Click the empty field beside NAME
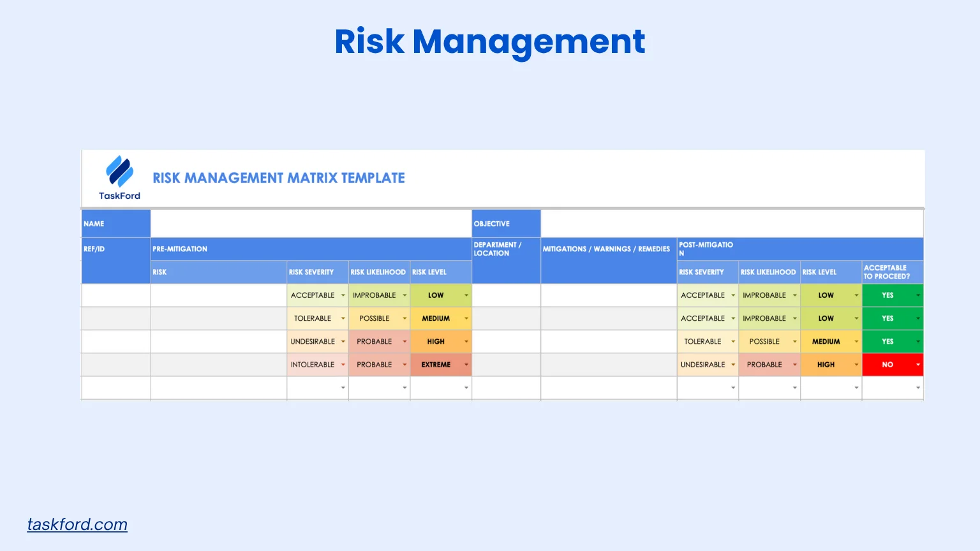This screenshot has height=551, width=980. click(311, 224)
